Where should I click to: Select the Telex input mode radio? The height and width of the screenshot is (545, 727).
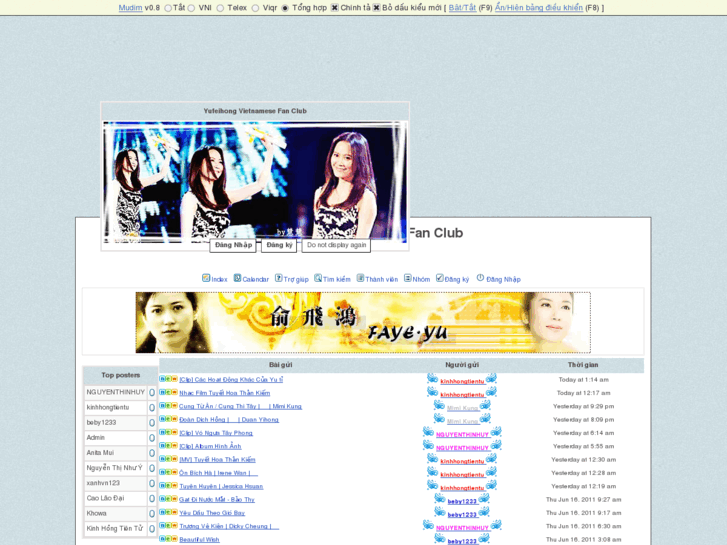220,8
